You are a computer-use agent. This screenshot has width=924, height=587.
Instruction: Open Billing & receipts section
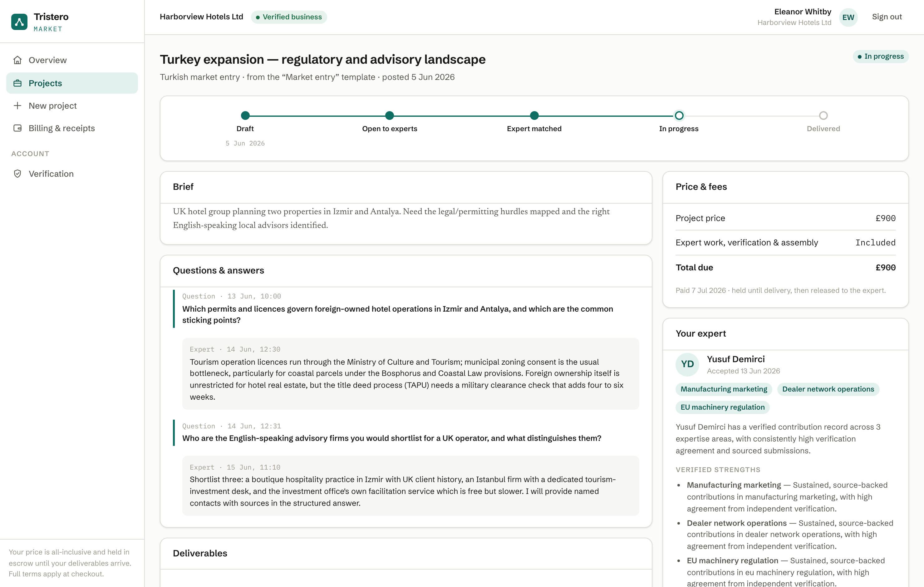tap(72, 128)
